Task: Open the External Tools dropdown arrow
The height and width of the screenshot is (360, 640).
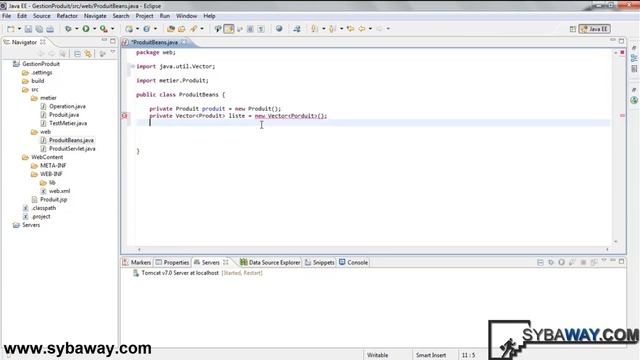Action: (x=112, y=29)
